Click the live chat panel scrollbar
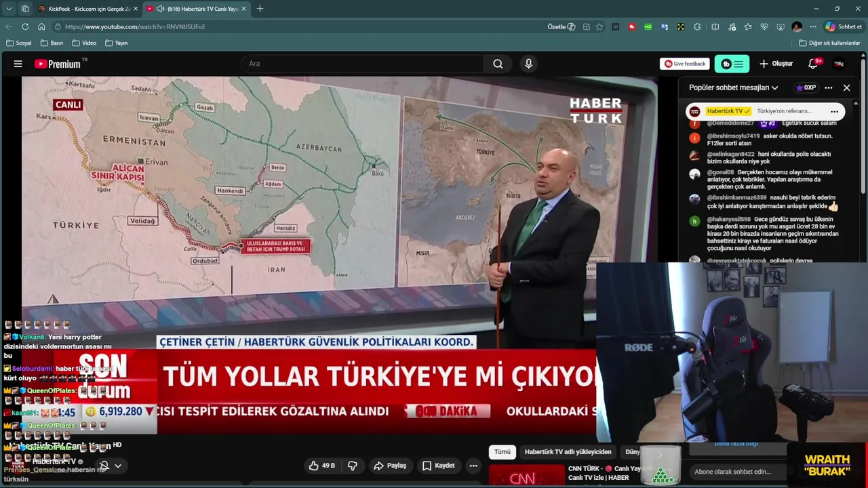This screenshot has width=868, height=488. [856, 180]
